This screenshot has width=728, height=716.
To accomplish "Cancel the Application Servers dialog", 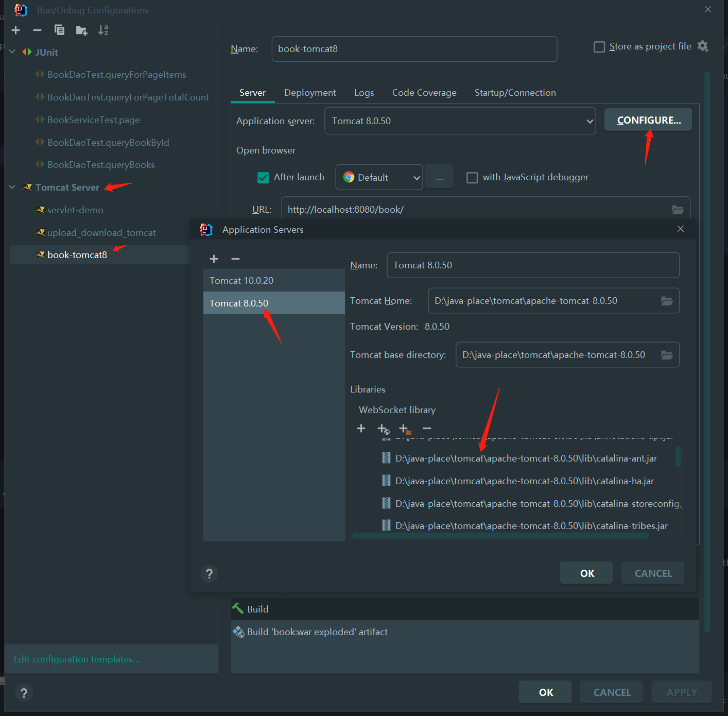I will 653,573.
